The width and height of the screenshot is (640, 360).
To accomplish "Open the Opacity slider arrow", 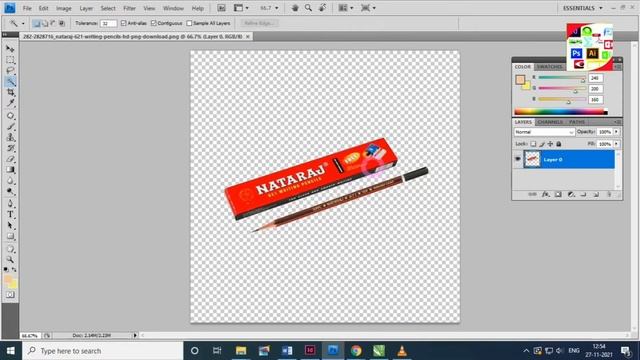I will pos(616,132).
